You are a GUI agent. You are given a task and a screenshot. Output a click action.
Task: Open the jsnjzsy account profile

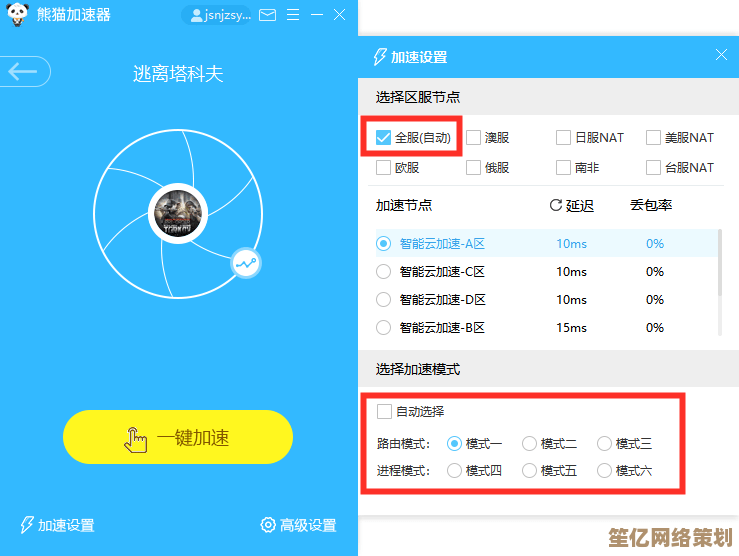click(216, 15)
